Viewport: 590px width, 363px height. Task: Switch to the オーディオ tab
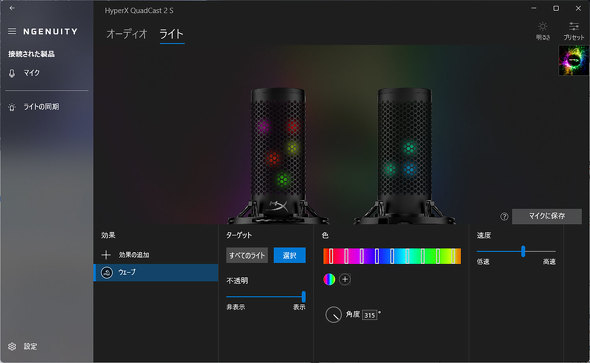pyautogui.click(x=126, y=34)
